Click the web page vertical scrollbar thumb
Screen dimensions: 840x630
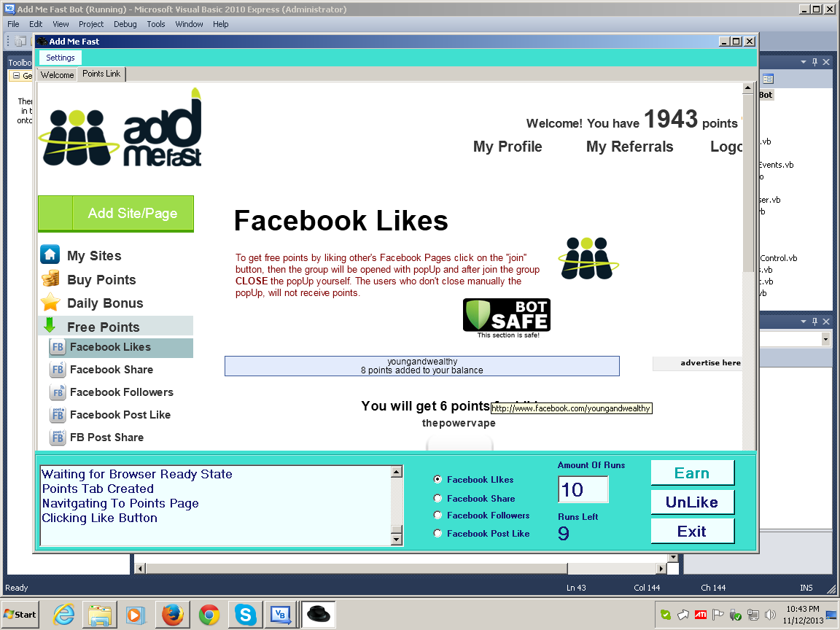748,183
